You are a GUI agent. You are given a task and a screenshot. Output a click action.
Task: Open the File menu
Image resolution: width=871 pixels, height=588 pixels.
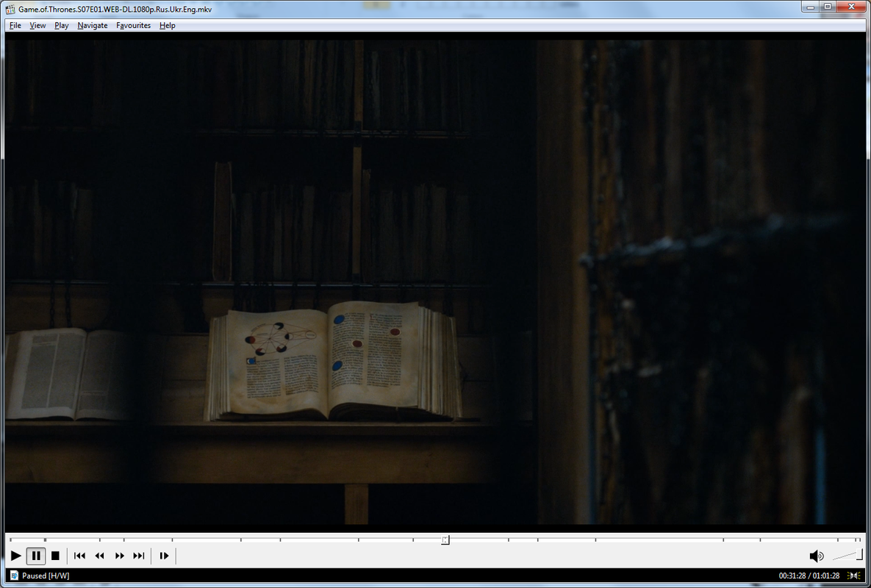pos(15,26)
